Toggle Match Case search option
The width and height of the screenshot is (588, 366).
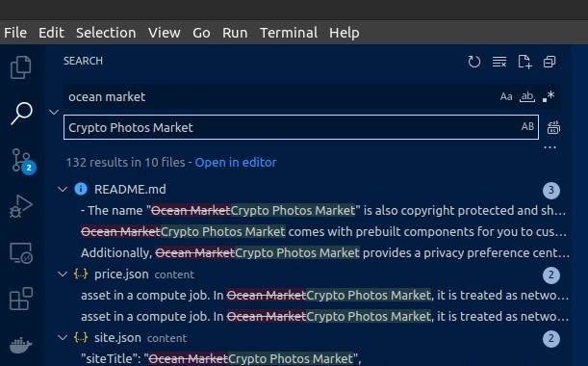[506, 96]
